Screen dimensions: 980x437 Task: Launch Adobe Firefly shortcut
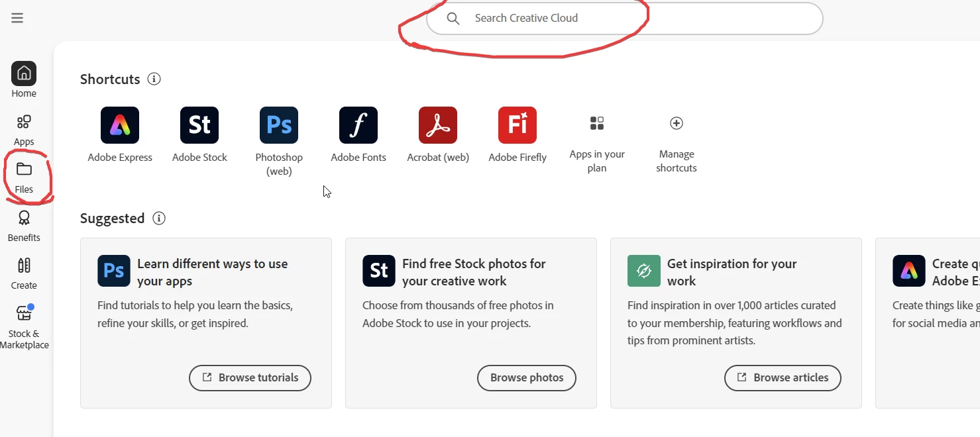point(517,135)
